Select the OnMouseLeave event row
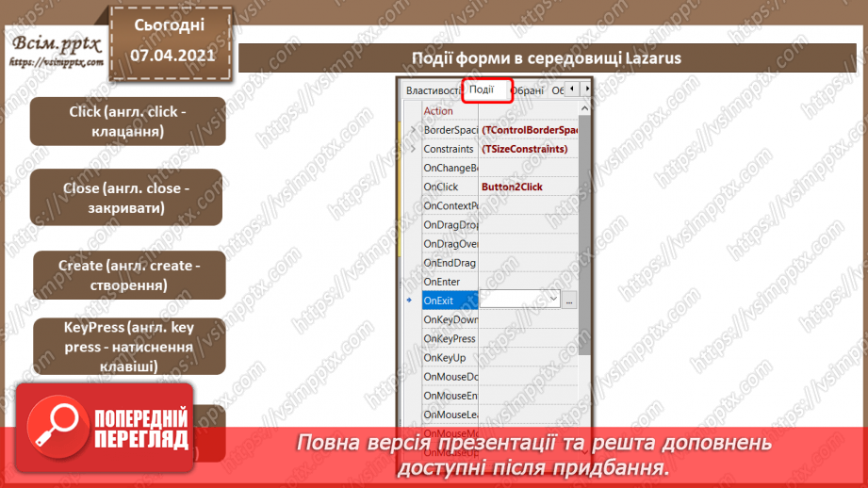868x488 pixels. [x=500, y=415]
